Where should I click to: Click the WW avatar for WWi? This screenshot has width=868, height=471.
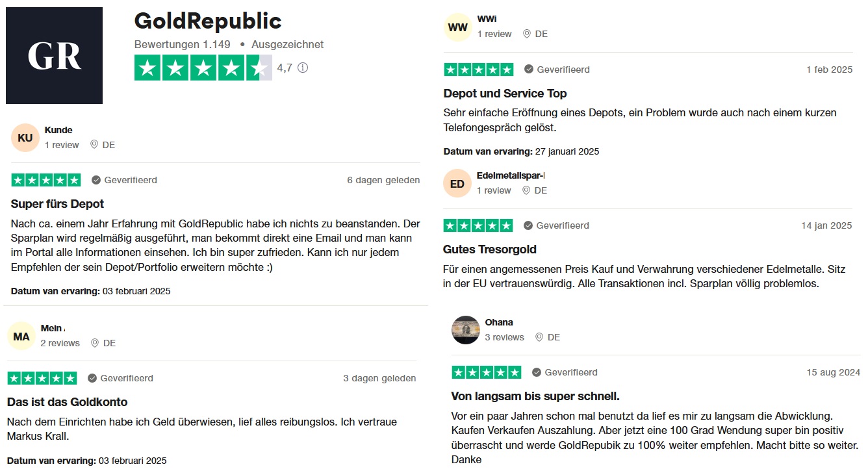pos(458,27)
